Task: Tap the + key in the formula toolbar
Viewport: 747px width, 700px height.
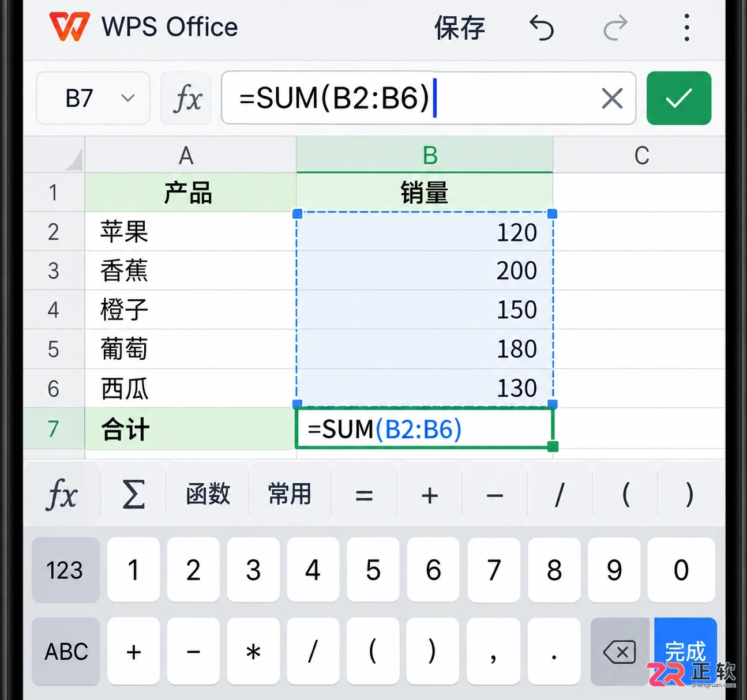Action: [x=429, y=495]
